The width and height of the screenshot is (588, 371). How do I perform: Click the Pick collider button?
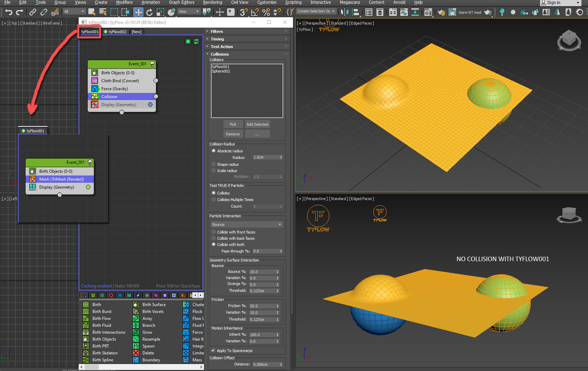click(233, 124)
